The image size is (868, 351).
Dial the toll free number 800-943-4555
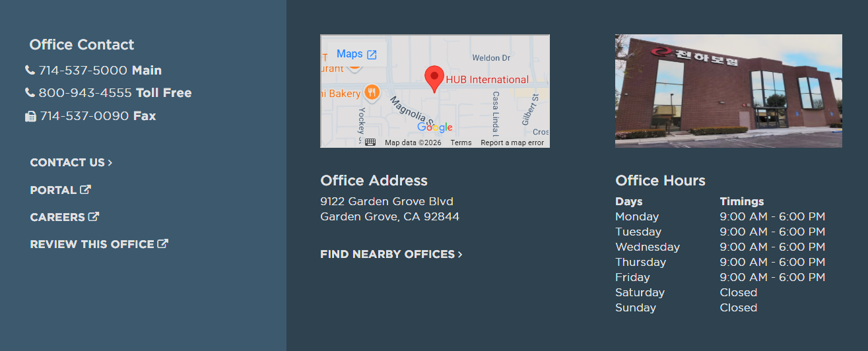click(85, 93)
